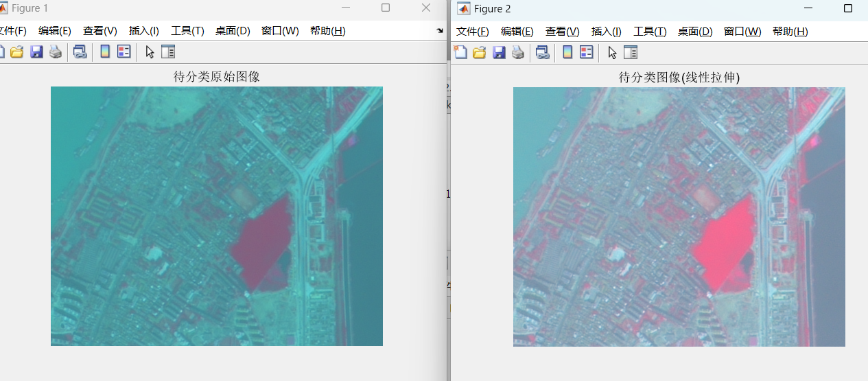Open 帮助(H) menu in Figure 1
This screenshot has height=381, width=868.
(x=327, y=31)
